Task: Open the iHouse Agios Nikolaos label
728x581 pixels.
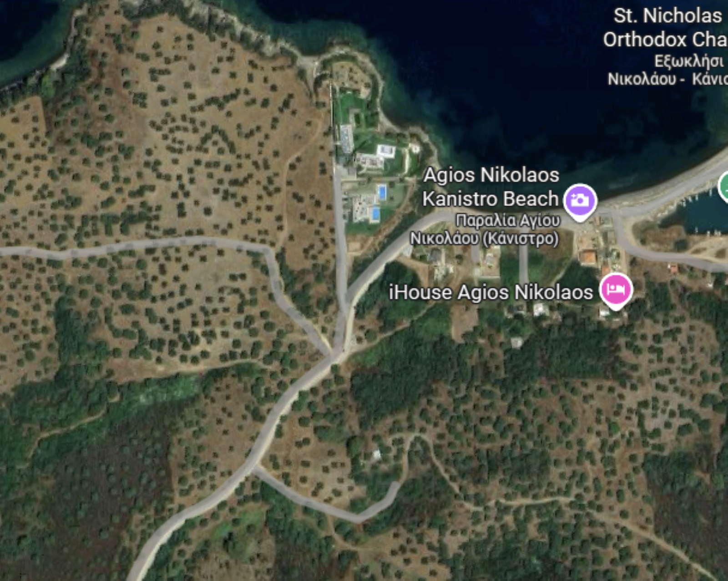Action: (491, 292)
